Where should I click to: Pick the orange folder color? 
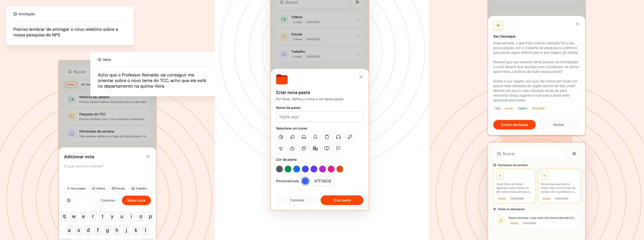tap(340, 169)
